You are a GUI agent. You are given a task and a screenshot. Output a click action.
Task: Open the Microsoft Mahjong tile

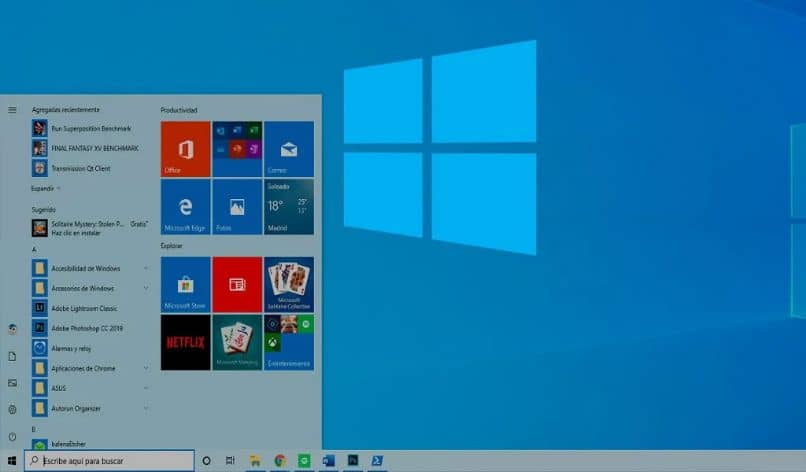[237, 342]
